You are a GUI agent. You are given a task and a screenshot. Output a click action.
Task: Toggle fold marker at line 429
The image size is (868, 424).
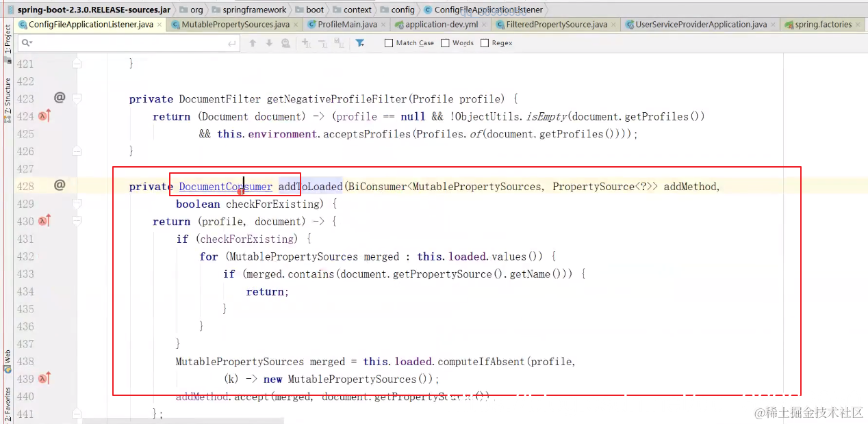click(77, 204)
